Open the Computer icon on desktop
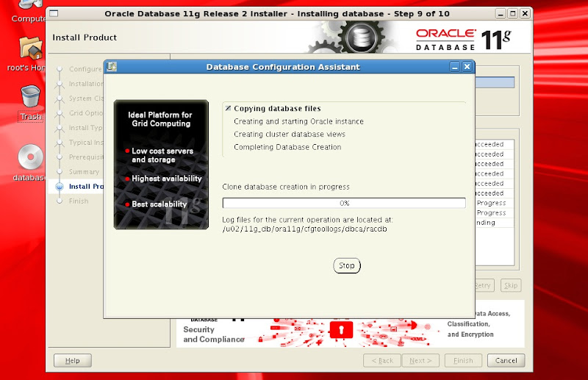The image size is (588, 380). click(x=30, y=11)
